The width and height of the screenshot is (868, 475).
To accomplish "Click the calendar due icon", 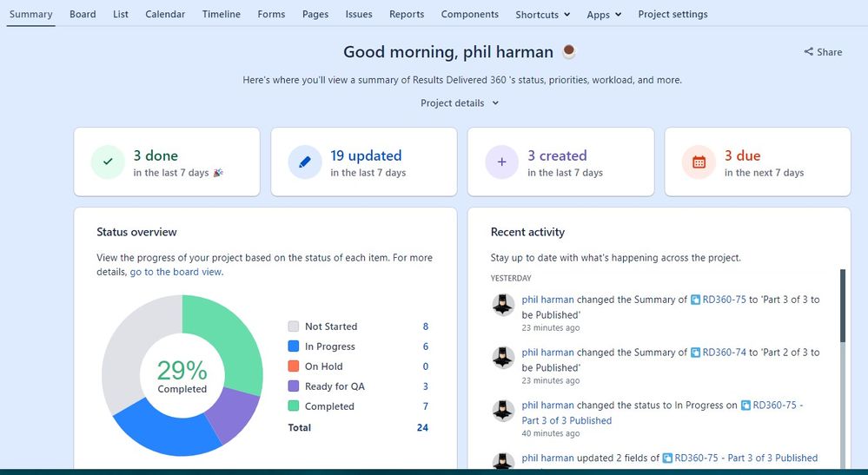I will pos(699,162).
